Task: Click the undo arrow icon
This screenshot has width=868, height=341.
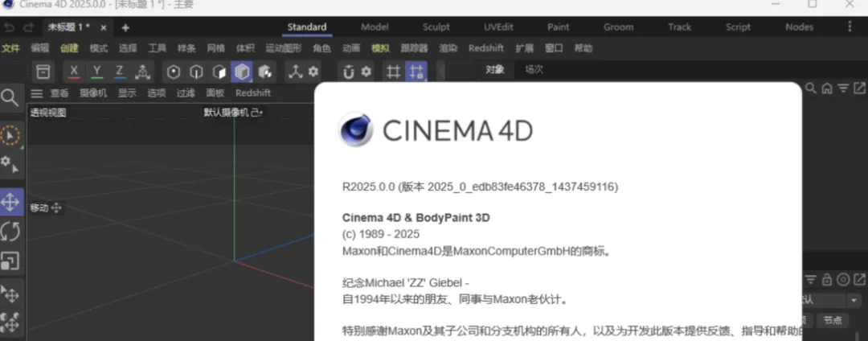Action: [10, 27]
